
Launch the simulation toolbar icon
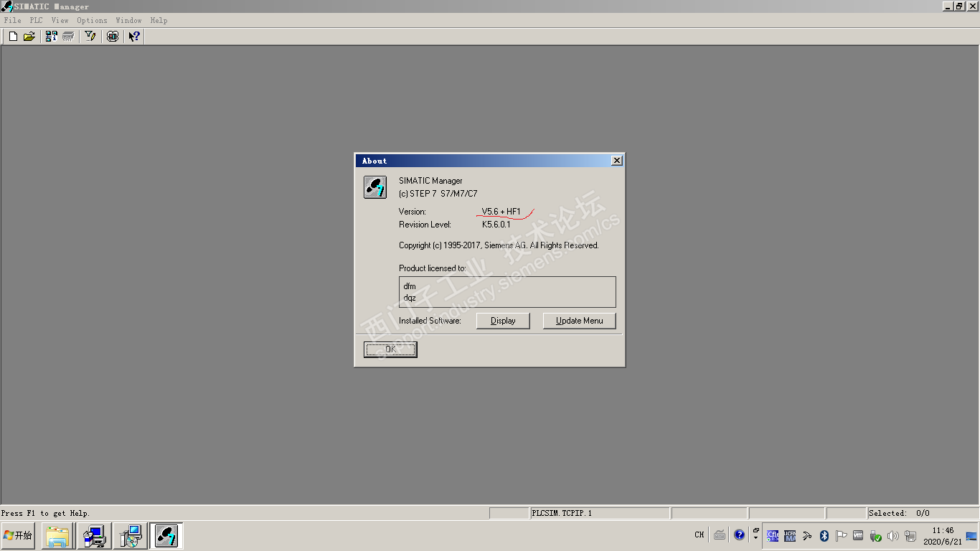click(113, 36)
